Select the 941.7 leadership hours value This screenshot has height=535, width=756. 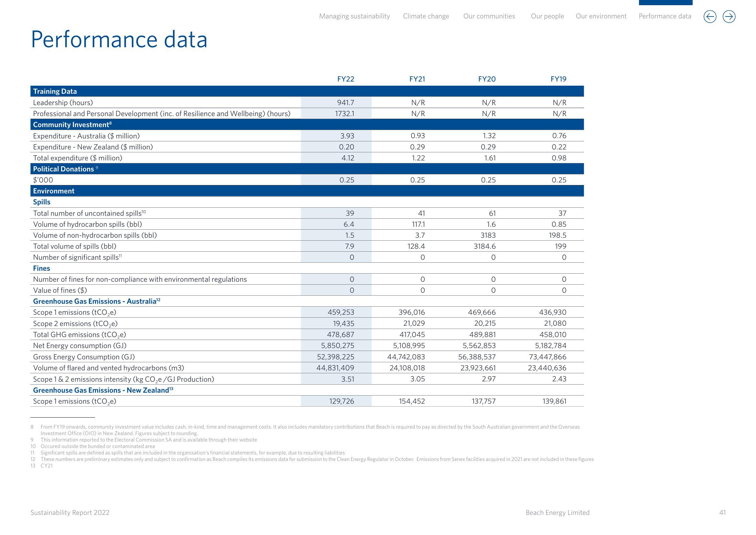(346, 103)
